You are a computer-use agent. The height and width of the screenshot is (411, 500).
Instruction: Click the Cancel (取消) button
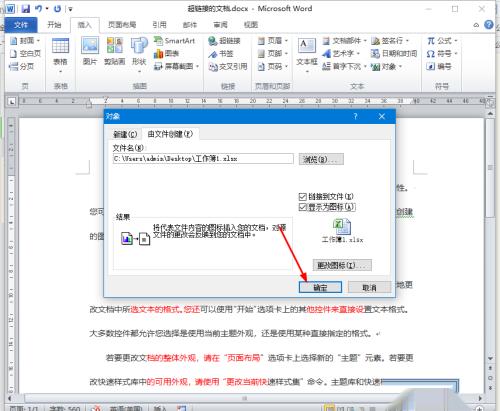pos(369,287)
